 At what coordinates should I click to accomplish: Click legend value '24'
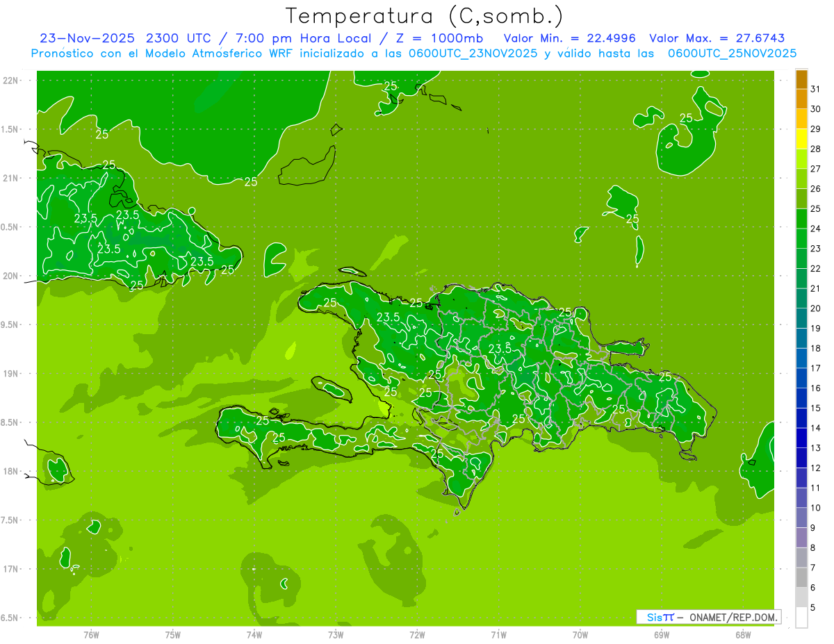(816, 229)
